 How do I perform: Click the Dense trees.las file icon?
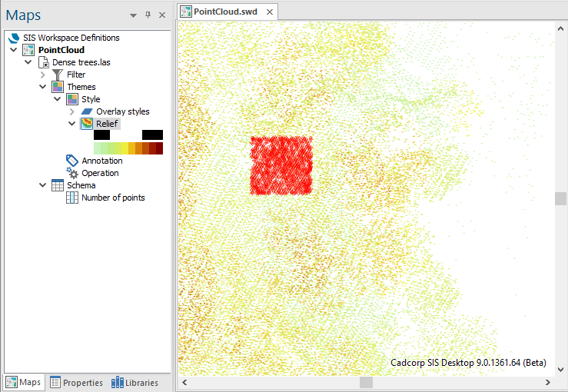point(44,62)
